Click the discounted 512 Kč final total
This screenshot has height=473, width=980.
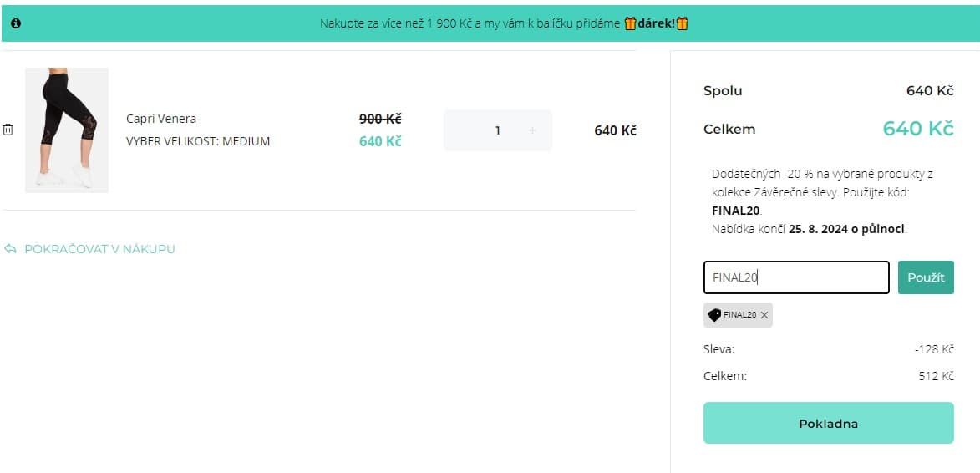coord(936,376)
